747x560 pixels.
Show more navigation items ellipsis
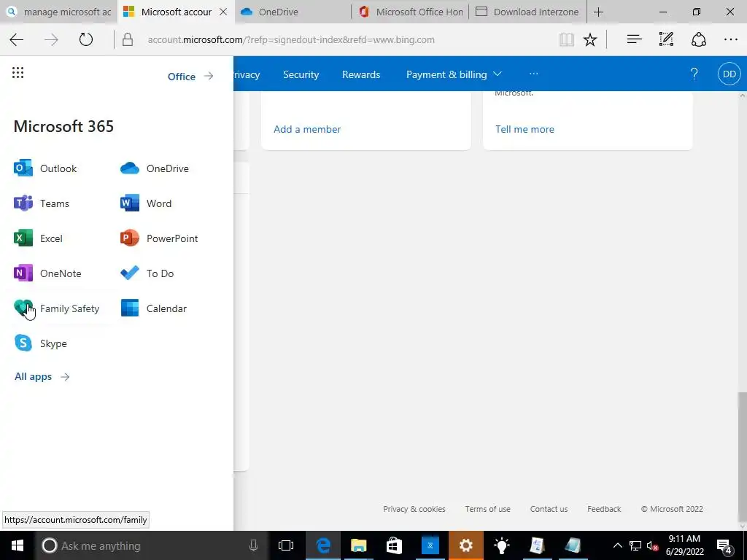(533, 74)
